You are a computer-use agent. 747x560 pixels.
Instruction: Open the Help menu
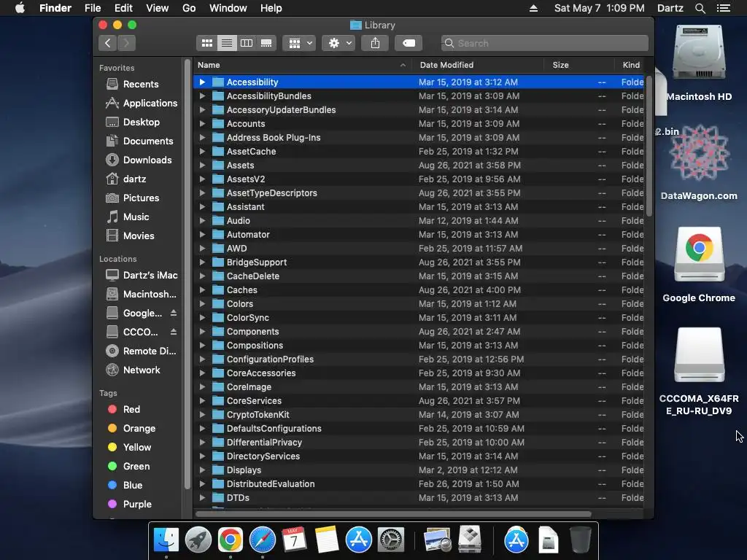coord(271,8)
